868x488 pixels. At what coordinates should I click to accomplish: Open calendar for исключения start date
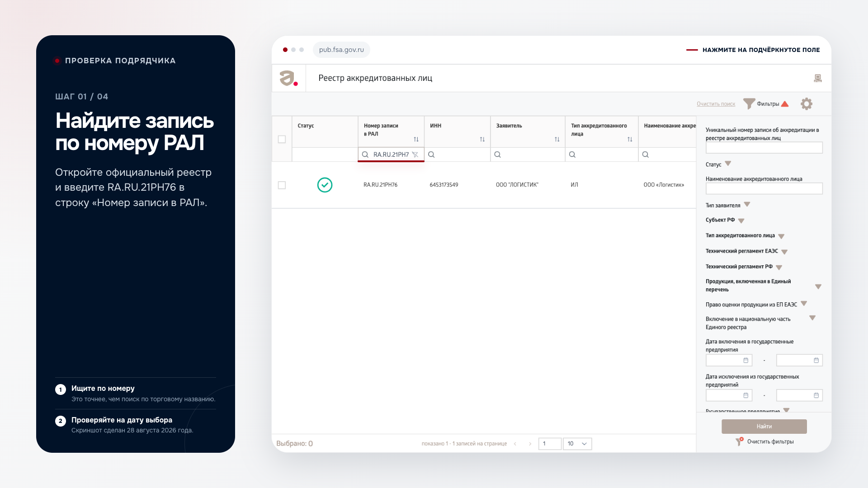tap(746, 395)
